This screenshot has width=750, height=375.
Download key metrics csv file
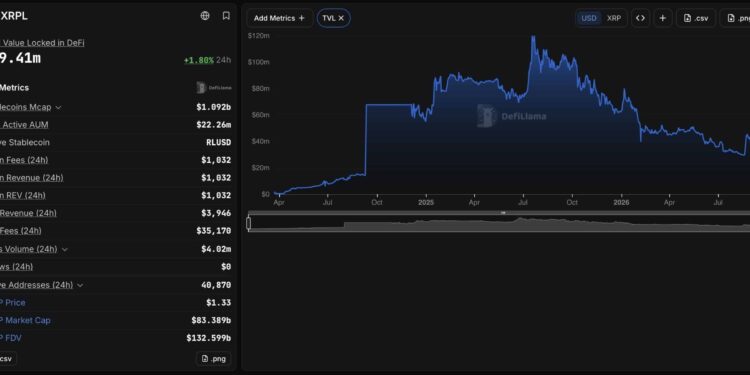point(7,359)
